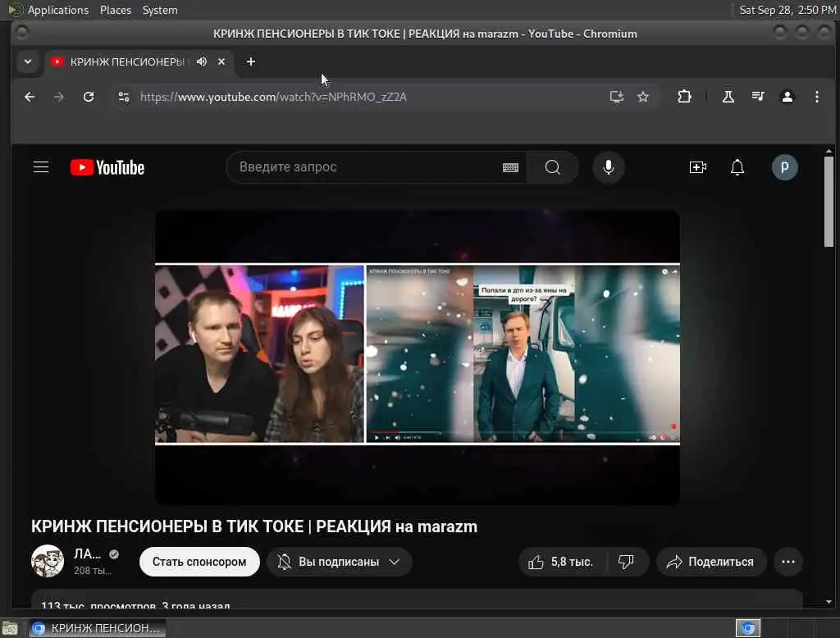Click Поделиться share button

(711, 562)
